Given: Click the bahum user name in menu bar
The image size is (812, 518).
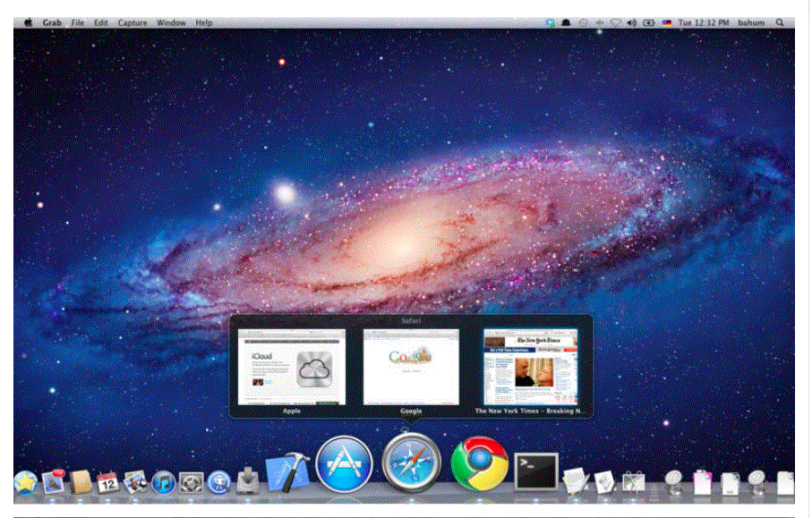Looking at the screenshot, I should pos(751,22).
